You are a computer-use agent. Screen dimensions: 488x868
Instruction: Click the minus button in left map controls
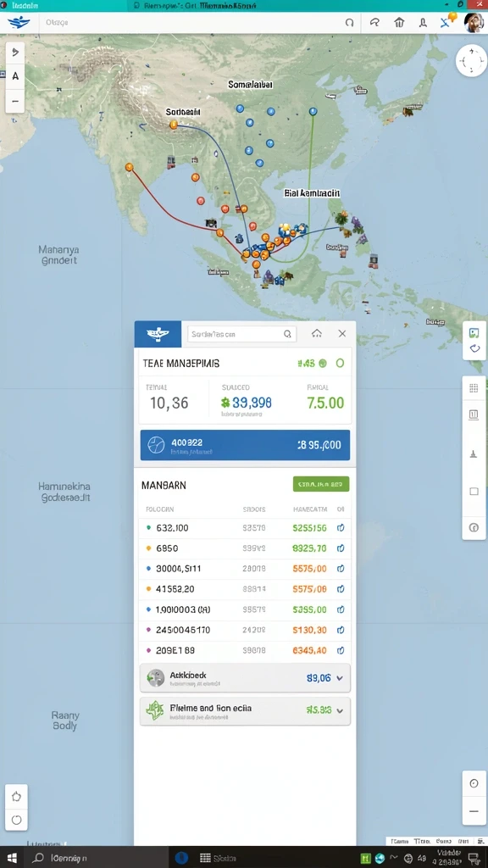15,102
